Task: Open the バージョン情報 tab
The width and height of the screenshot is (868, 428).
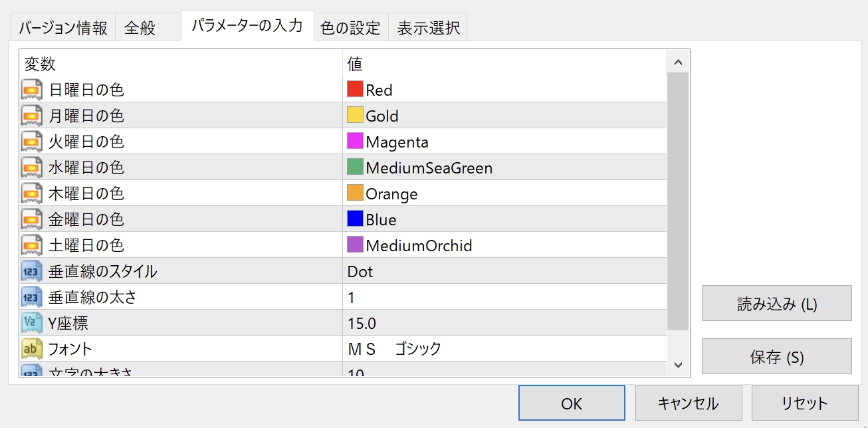Action: [62, 28]
